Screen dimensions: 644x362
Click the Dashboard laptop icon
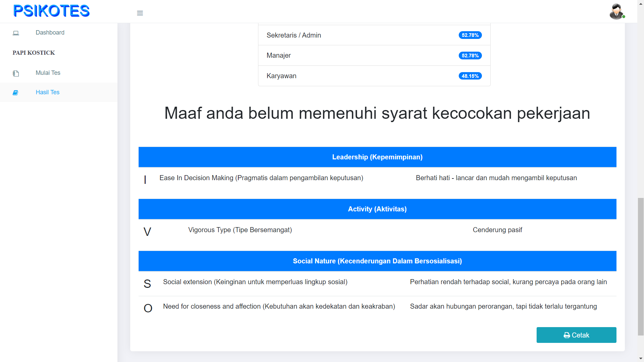point(16,33)
